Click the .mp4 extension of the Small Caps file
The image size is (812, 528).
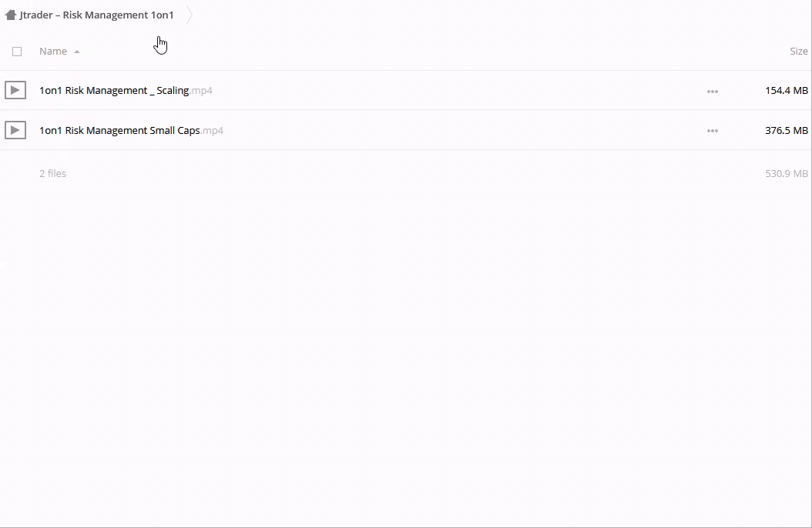212,130
